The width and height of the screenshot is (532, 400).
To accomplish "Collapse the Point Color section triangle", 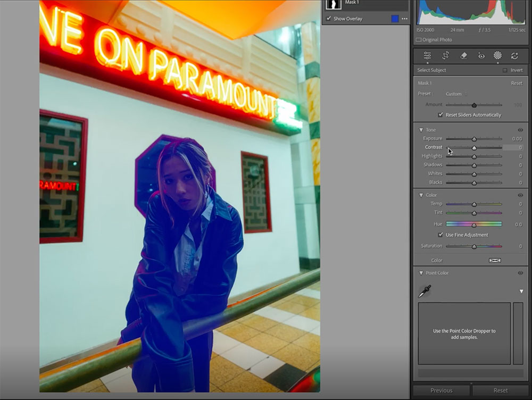I will point(421,273).
